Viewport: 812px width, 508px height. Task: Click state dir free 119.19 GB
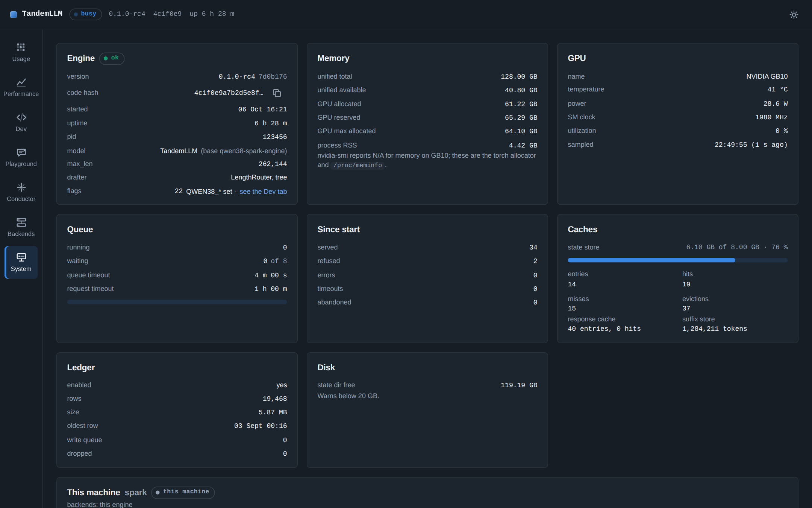click(519, 385)
